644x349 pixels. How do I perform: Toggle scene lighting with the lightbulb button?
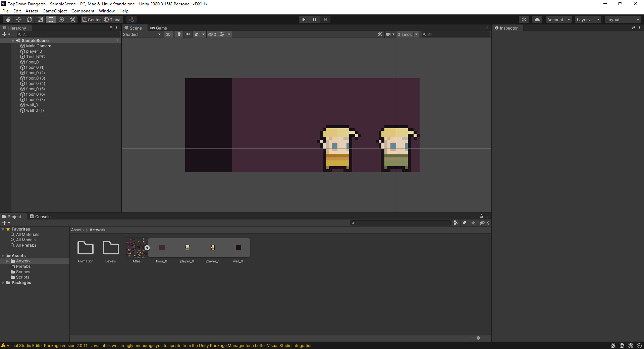(x=179, y=34)
